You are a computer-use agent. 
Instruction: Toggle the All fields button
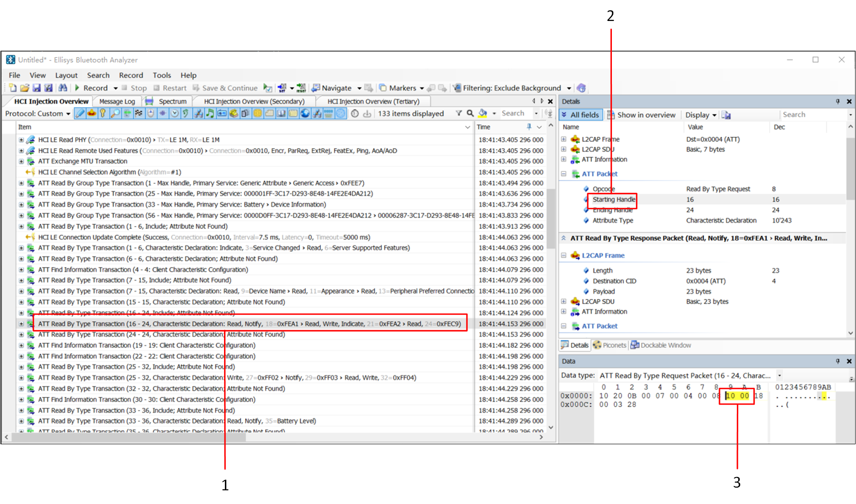point(580,115)
